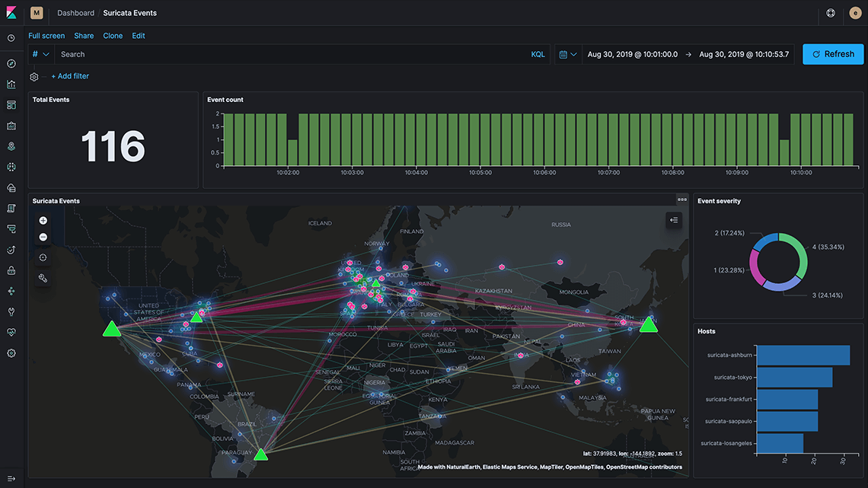Click the suricata-frankfurt host bar

[787, 400]
